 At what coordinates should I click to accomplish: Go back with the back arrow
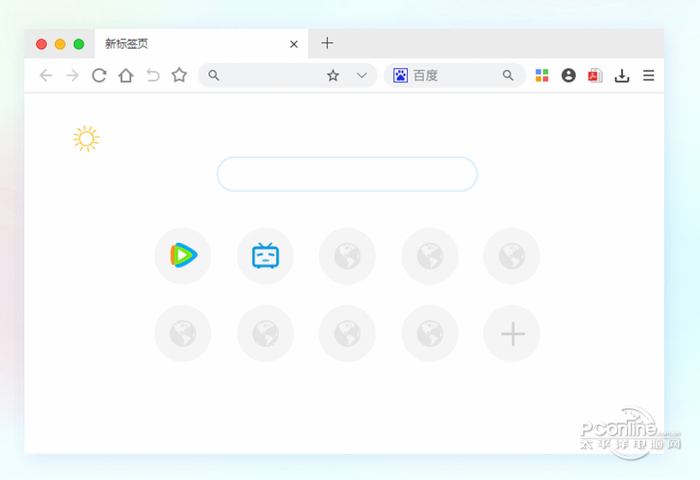pyautogui.click(x=46, y=75)
